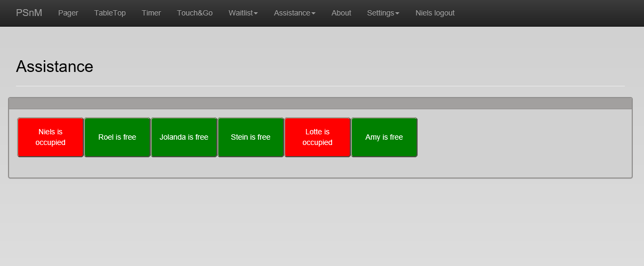Click the Amy is free button
The image size is (644, 266).
tap(384, 138)
